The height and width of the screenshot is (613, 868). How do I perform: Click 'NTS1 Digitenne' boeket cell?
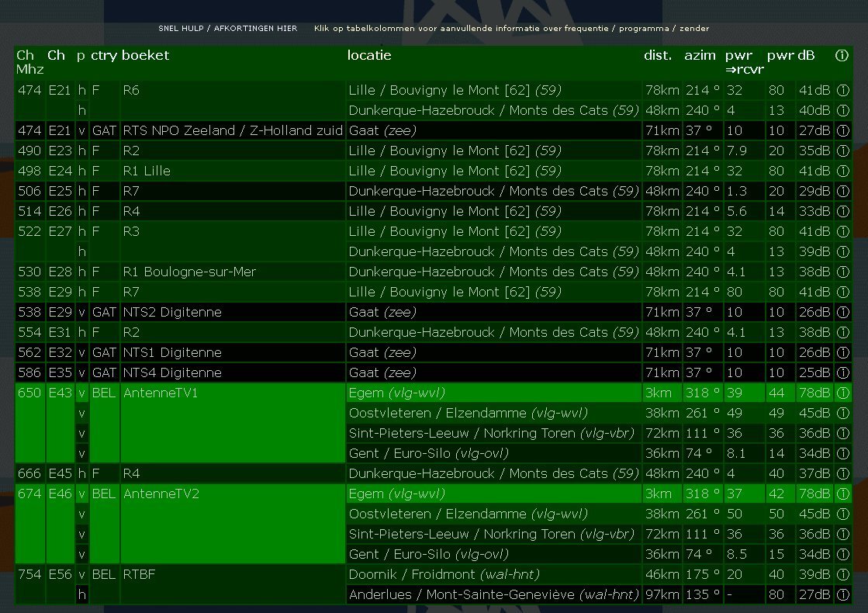coord(233,353)
